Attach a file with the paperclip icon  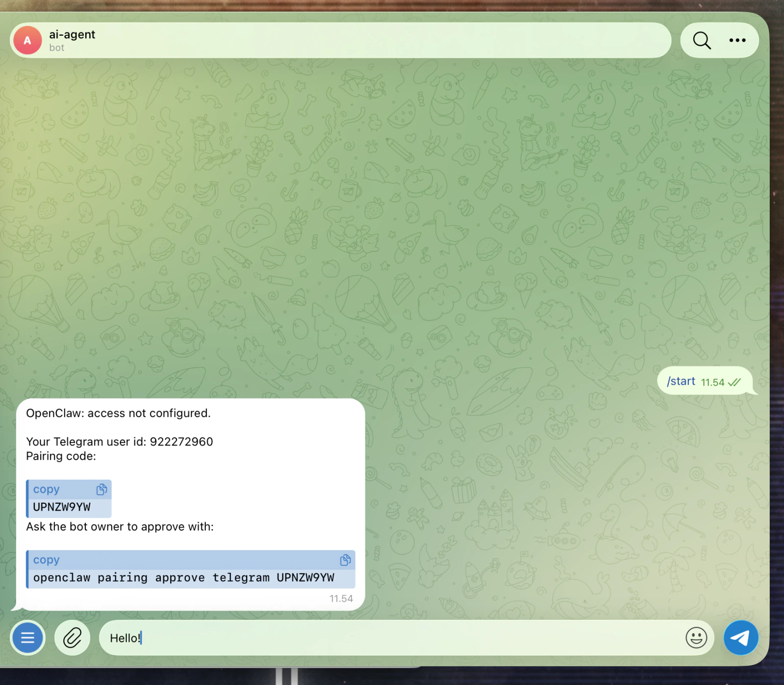pos(72,637)
